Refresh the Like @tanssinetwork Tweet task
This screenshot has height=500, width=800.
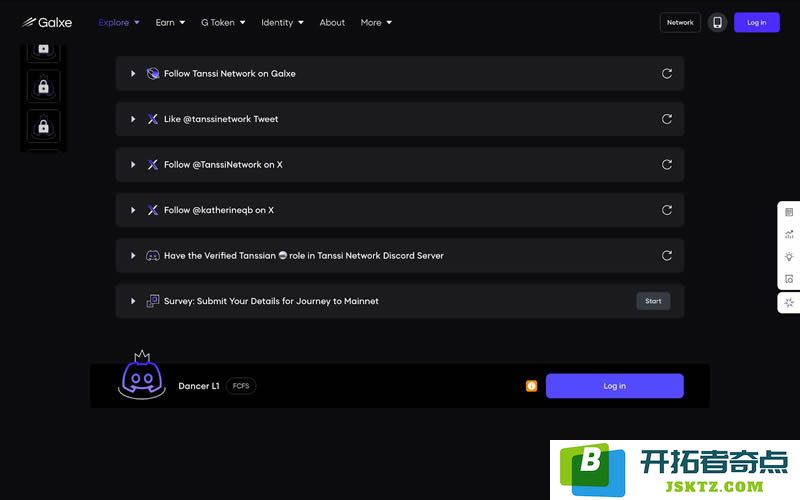tap(667, 119)
